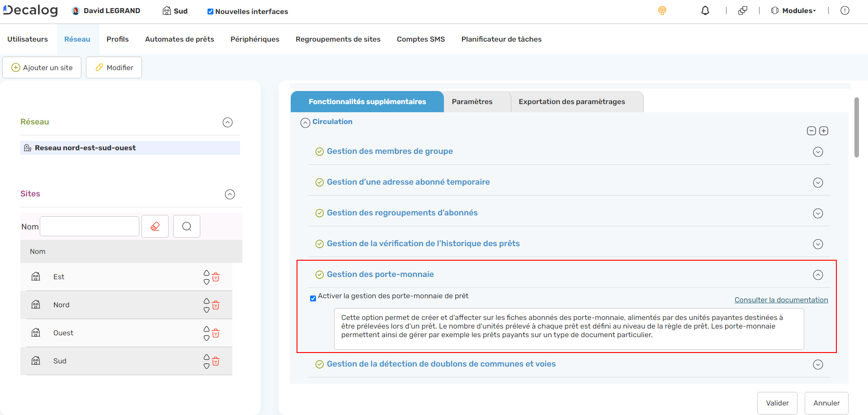This screenshot has height=415, width=868.
Task: Delete the Nord site with trash icon
Action: pos(216,305)
